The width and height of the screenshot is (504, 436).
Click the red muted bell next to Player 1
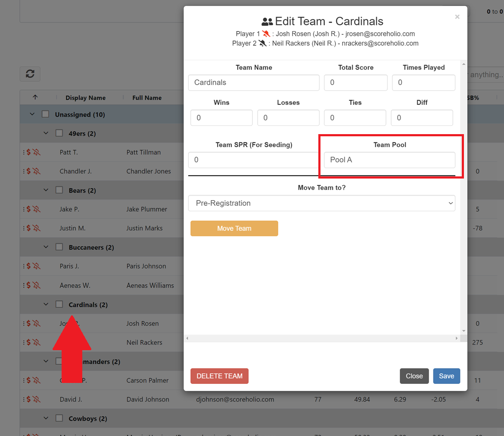coord(266,34)
